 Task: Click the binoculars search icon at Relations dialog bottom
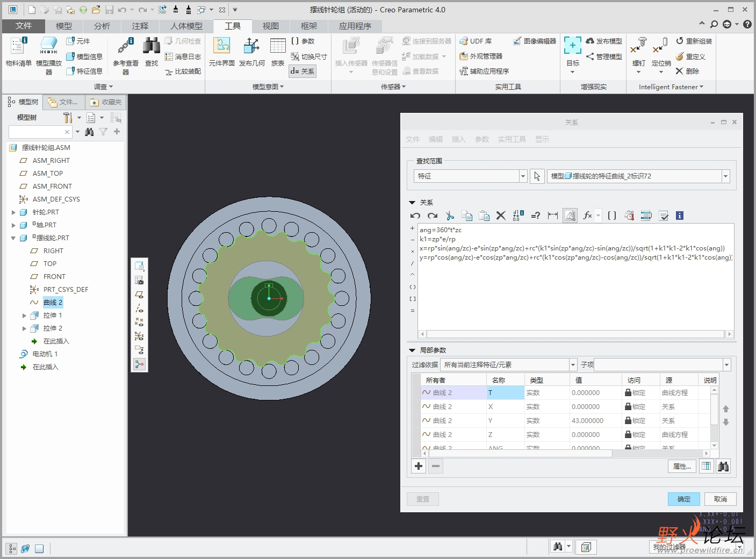click(723, 466)
